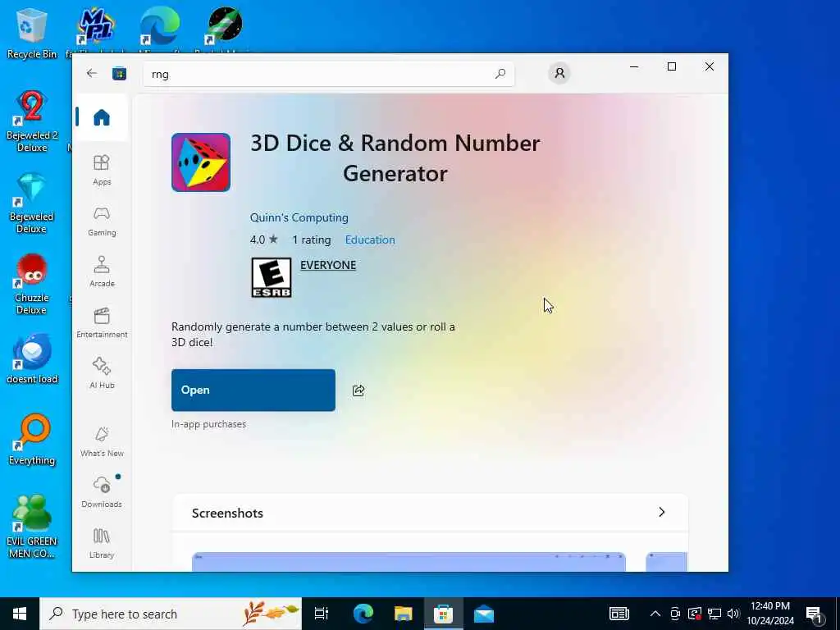
Task: Open the user profile account icon
Action: (559, 73)
